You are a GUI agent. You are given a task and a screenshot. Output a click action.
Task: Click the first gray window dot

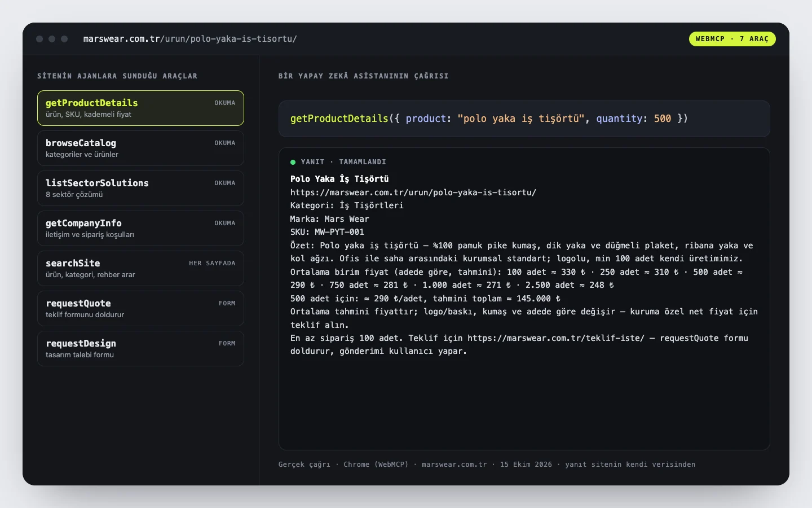tap(39, 39)
